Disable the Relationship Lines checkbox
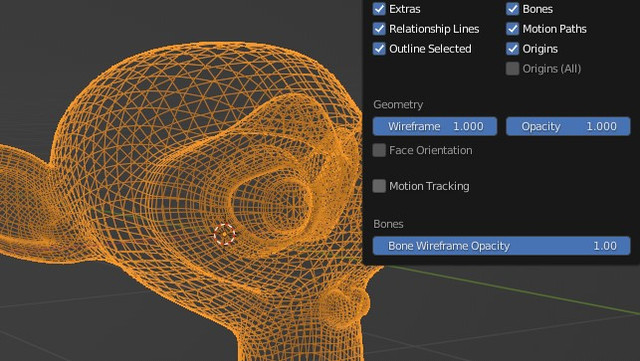 click(379, 29)
